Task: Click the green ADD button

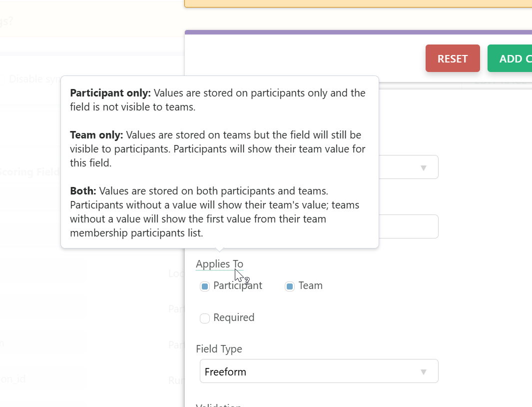Action: [x=510, y=58]
